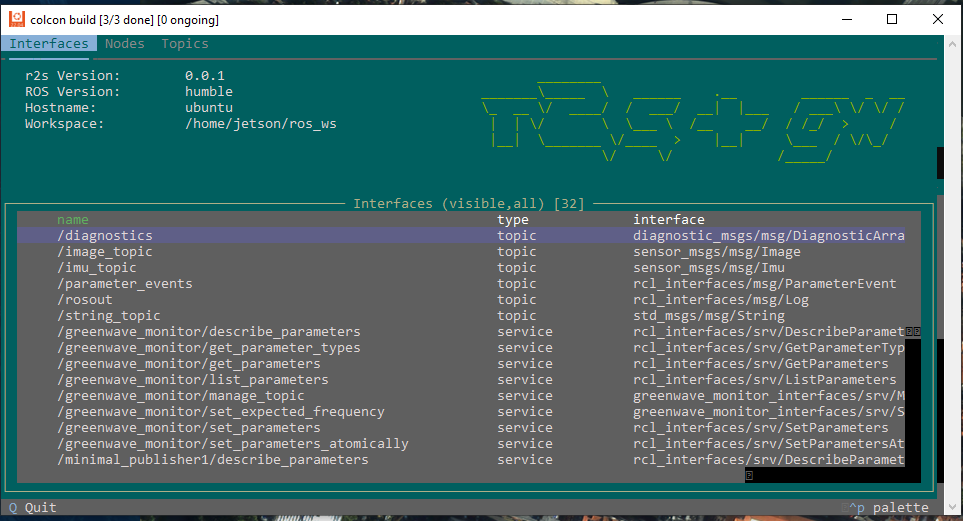The image size is (963, 521).
Task: Sort by the name column header
Action: [73, 220]
